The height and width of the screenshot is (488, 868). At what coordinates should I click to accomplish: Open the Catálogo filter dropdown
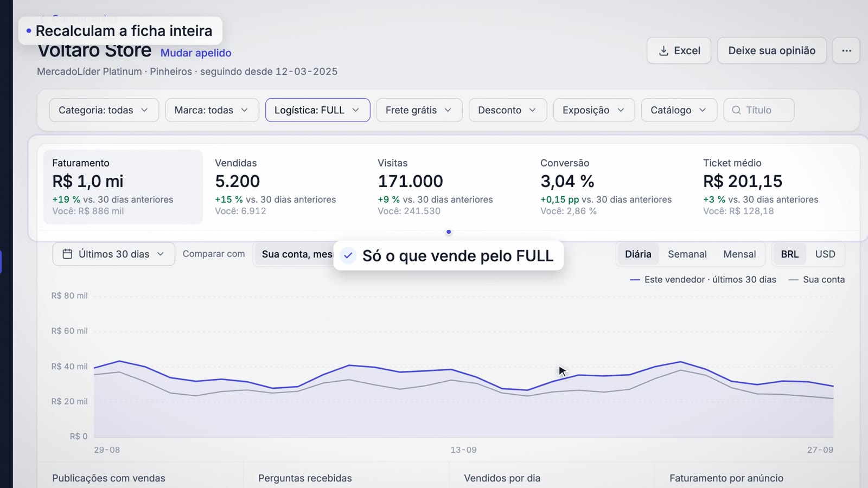[679, 110]
